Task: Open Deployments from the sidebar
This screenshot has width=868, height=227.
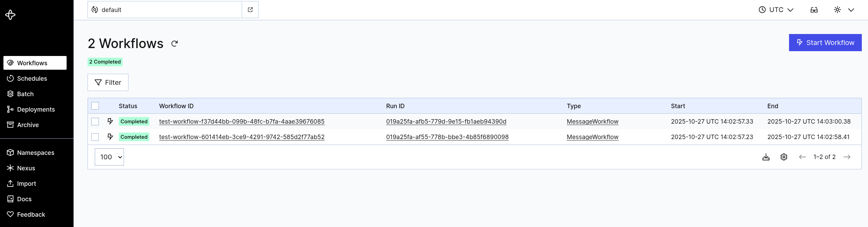Action: (36, 109)
